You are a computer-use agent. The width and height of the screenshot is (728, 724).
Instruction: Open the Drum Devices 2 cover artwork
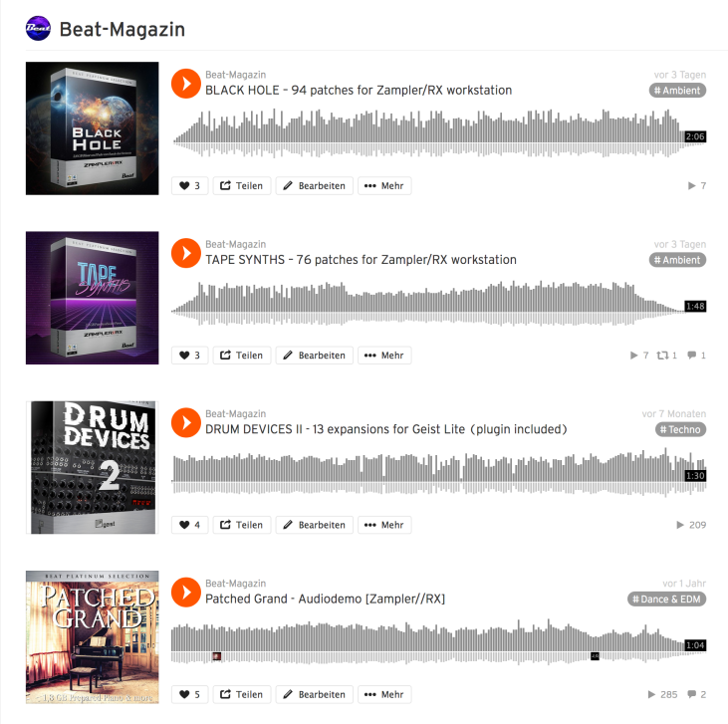pos(92,467)
